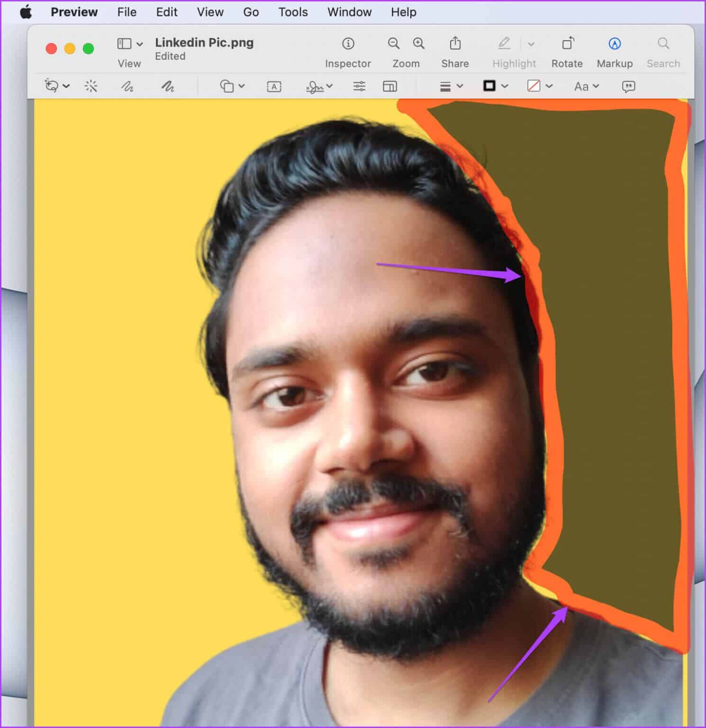Click the green full screen button

tap(88, 49)
